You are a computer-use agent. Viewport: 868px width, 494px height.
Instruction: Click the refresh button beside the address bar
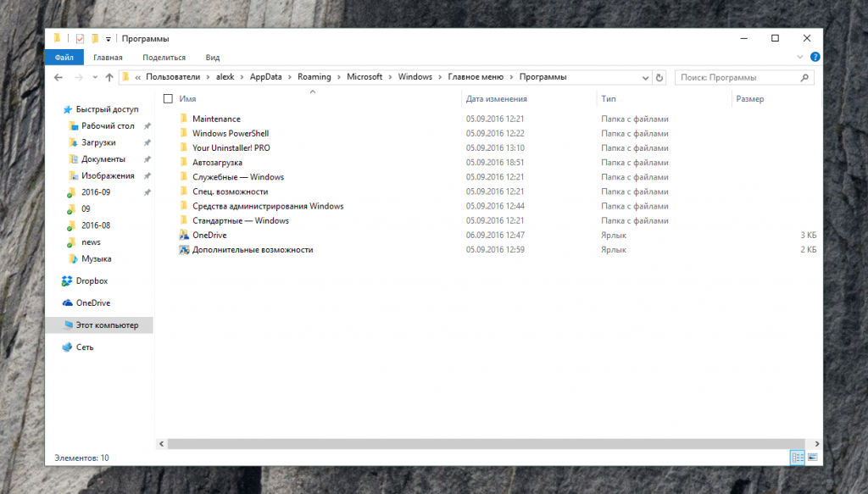coord(659,77)
